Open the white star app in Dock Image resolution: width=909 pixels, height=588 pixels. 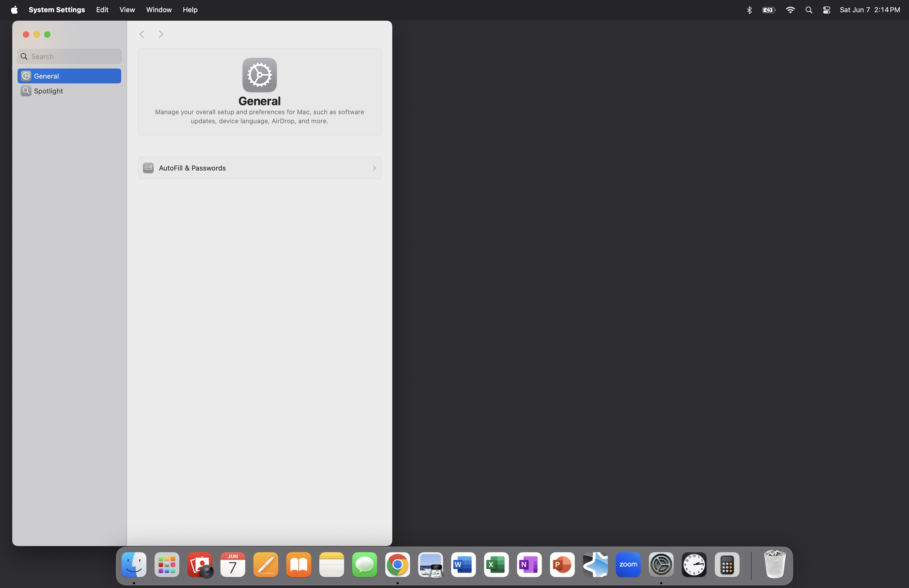pos(595,564)
